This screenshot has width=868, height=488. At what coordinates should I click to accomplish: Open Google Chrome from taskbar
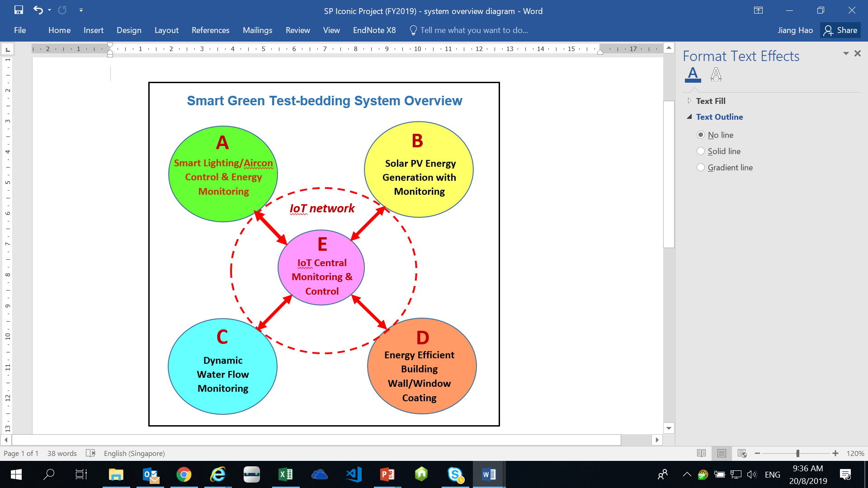(184, 474)
